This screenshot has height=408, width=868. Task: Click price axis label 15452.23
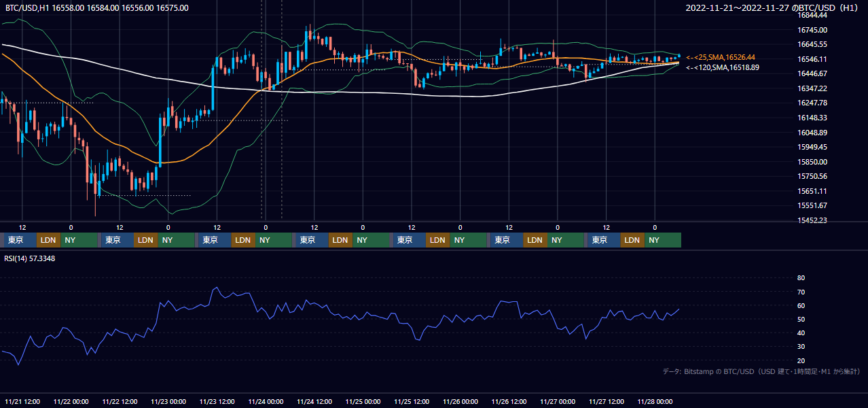tap(812, 220)
